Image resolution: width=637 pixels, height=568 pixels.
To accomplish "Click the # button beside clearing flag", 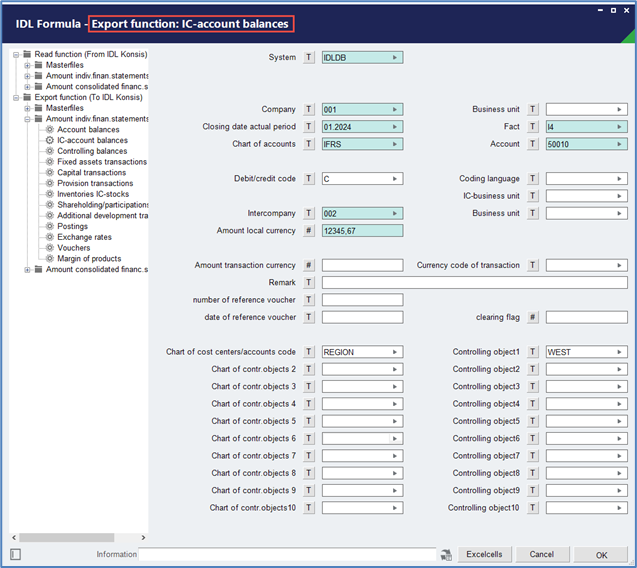I will pos(533,317).
